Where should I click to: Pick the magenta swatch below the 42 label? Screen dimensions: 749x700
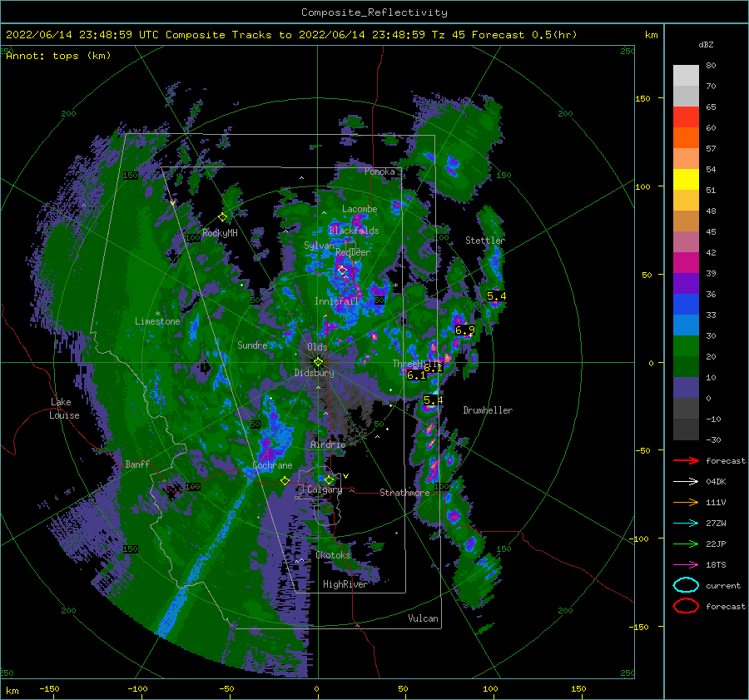686,263
